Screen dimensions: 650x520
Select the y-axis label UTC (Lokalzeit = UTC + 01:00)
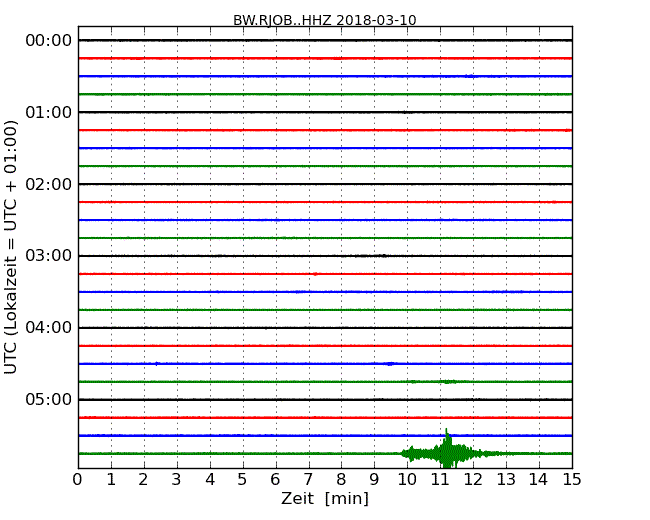coord(11,247)
